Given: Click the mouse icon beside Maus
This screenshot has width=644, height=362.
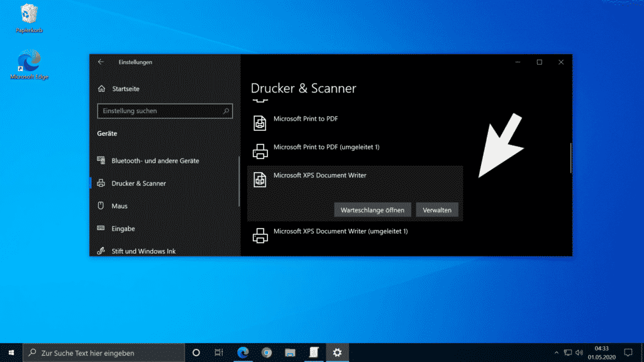Looking at the screenshot, I should 101,206.
